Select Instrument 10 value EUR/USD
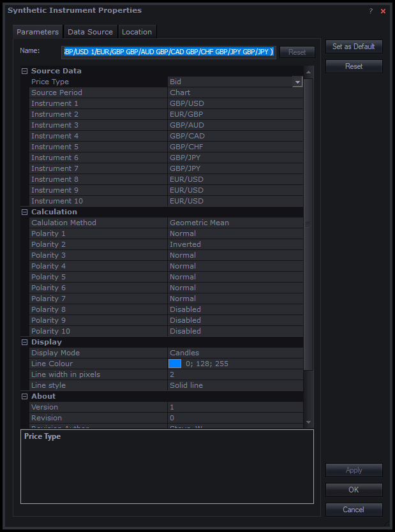This screenshot has height=532, width=395. click(235, 201)
